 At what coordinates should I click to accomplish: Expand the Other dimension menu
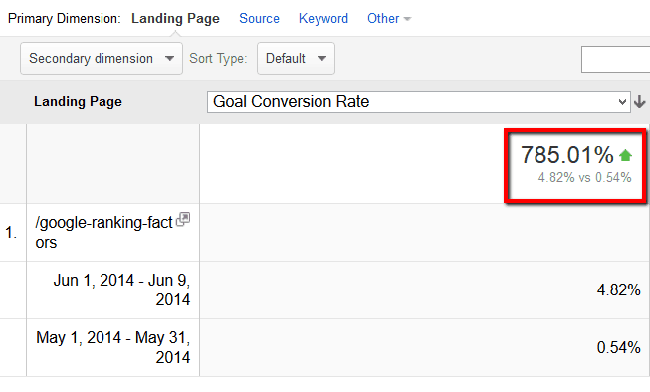click(389, 19)
